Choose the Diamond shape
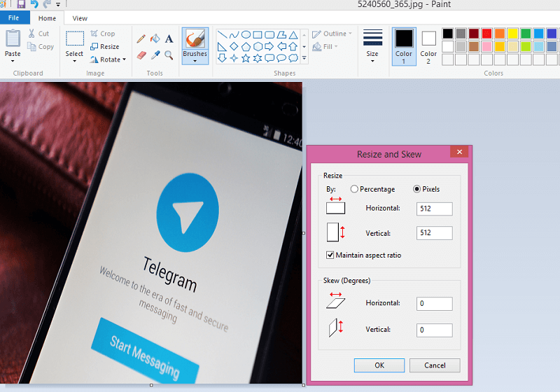The image size is (560, 392). (234, 46)
